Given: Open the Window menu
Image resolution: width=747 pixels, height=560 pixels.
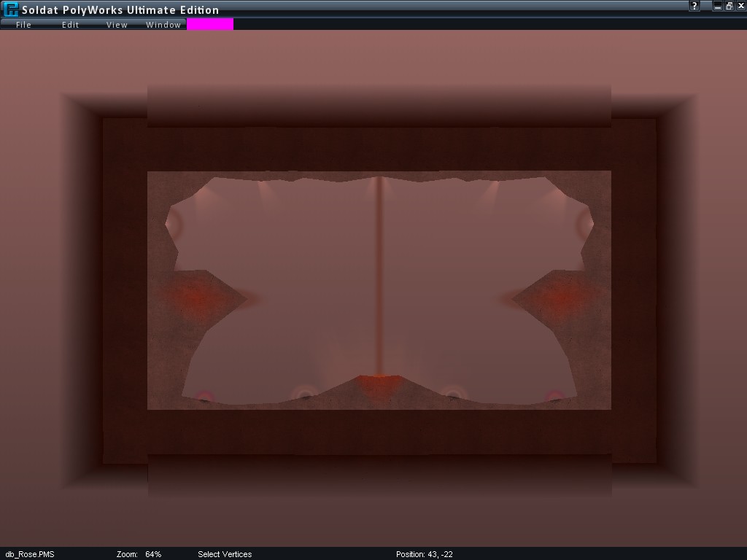Looking at the screenshot, I should [163, 25].
